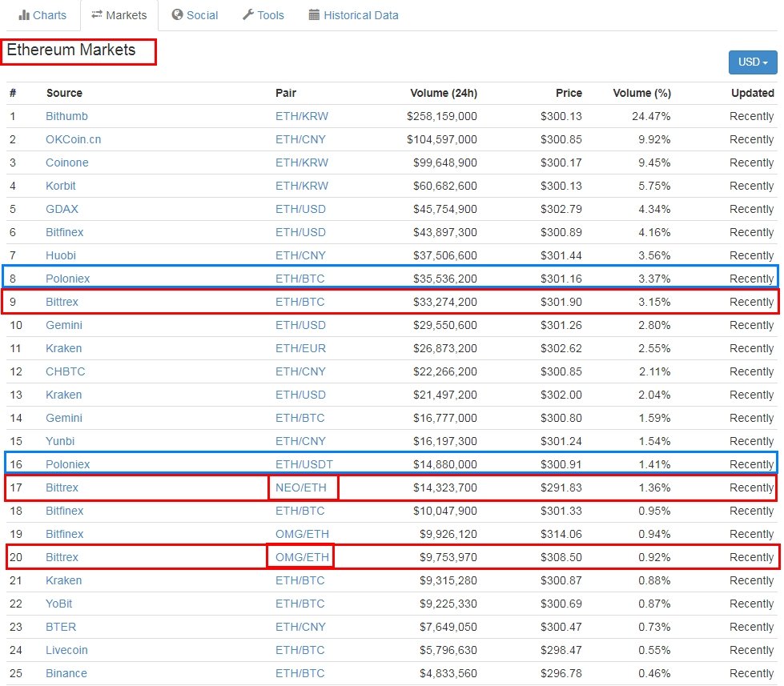This screenshot has width=784, height=686.
Task: Open Bittrex NEO/ETH pair link
Action: pos(301,487)
